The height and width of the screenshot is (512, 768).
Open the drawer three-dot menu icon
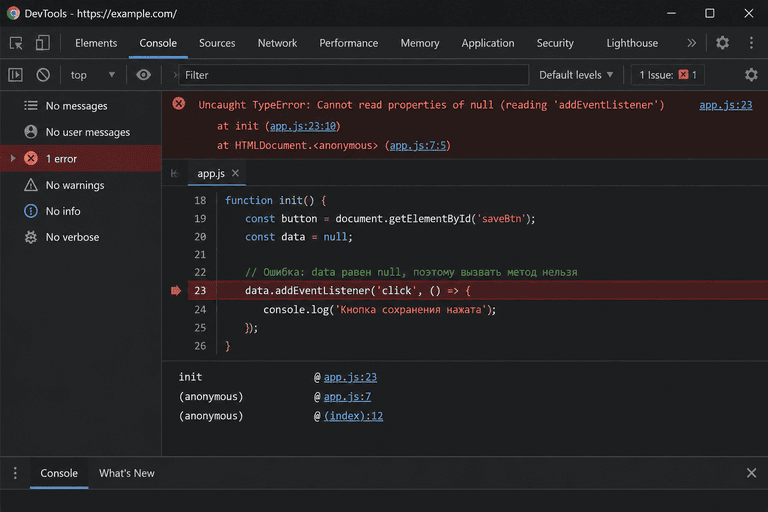coord(15,473)
